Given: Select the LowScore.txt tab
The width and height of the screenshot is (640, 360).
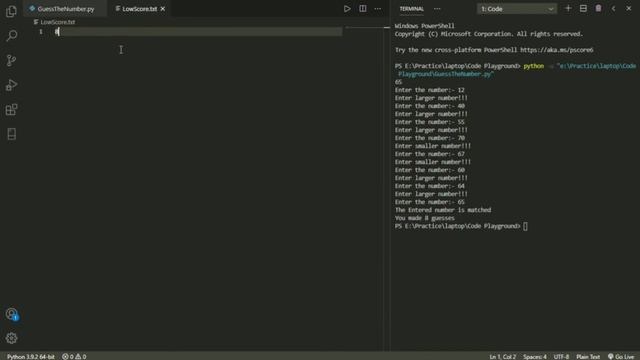Looking at the screenshot, I should (x=139, y=9).
